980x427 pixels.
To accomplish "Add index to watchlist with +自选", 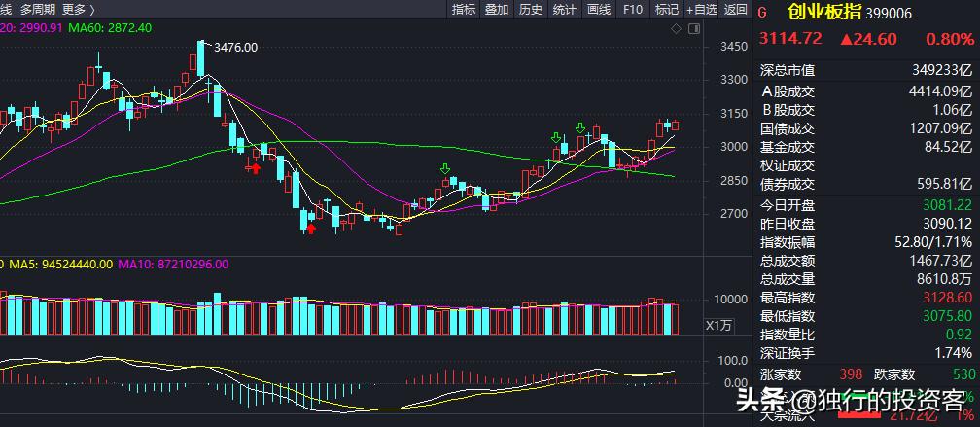I will (701, 10).
